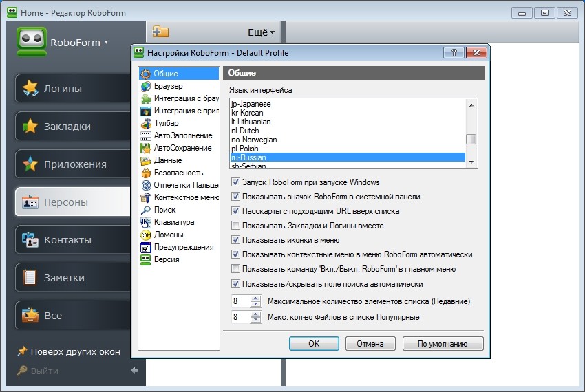Click the Логины star icon in sidebar
Viewport: 585px width, 392px height.
point(30,89)
